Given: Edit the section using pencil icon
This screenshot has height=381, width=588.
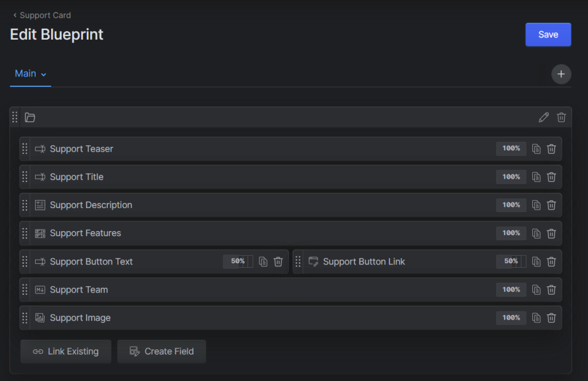Looking at the screenshot, I should [544, 117].
